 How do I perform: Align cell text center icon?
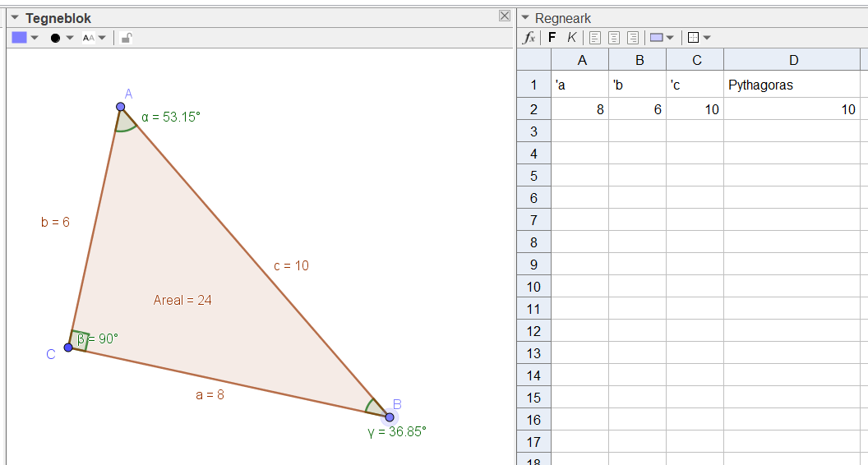click(614, 38)
